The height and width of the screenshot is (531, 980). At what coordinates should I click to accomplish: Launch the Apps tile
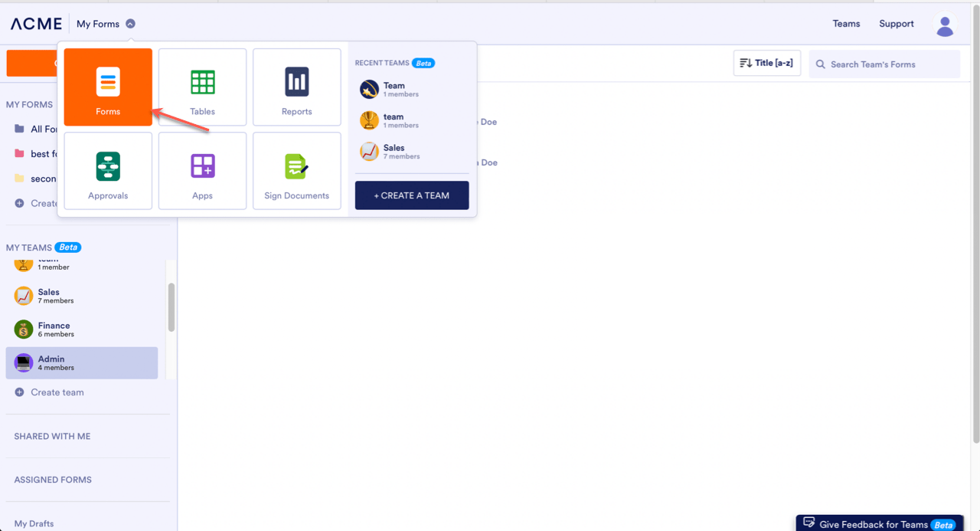point(202,171)
